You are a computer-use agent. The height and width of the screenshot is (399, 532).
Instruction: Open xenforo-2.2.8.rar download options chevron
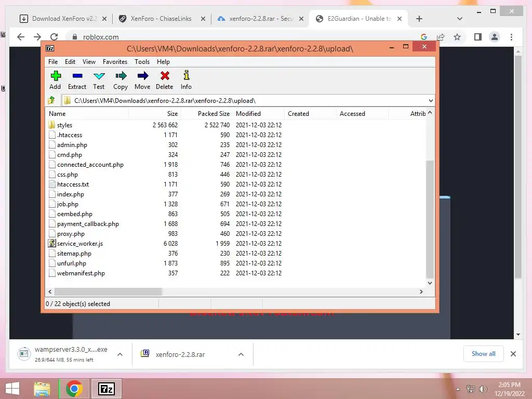pyautogui.click(x=241, y=354)
